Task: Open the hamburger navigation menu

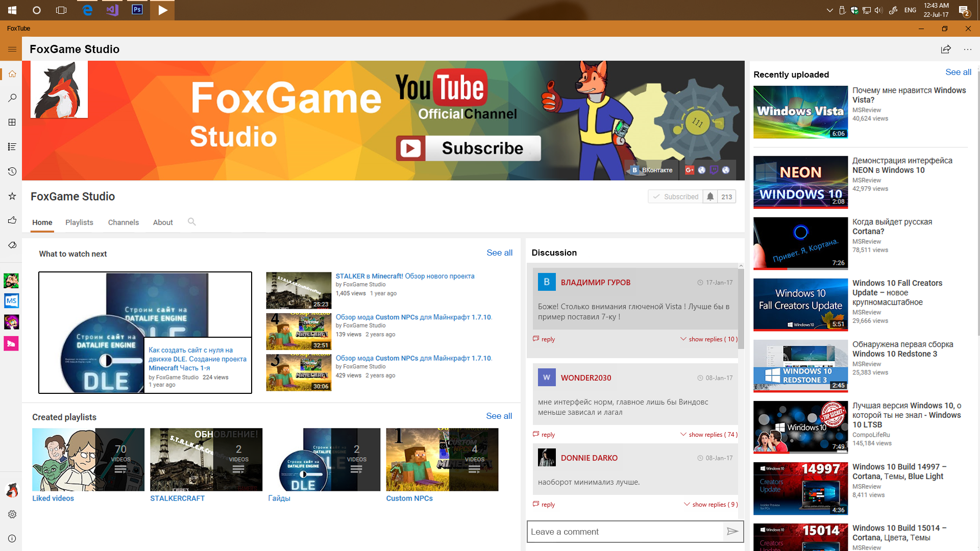Action: [12, 49]
